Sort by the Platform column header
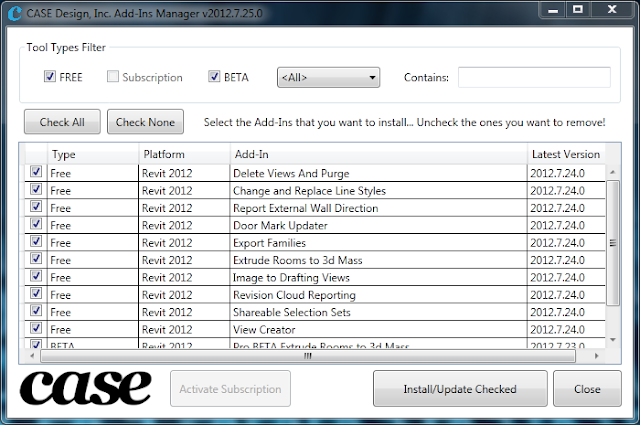Image resolution: width=640 pixels, height=425 pixels. point(184,154)
